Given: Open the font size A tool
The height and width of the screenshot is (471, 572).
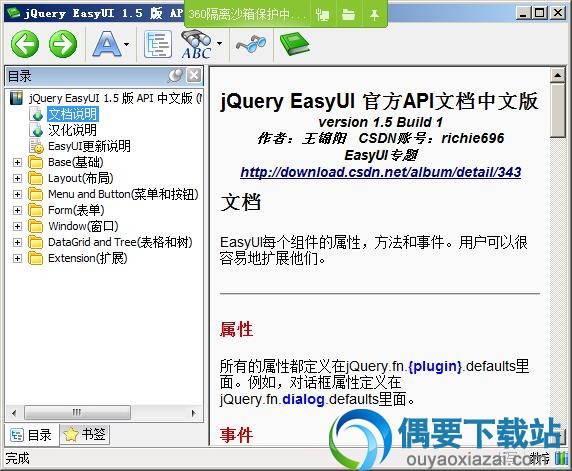Looking at the screenshot, I should tap(106, 44).
